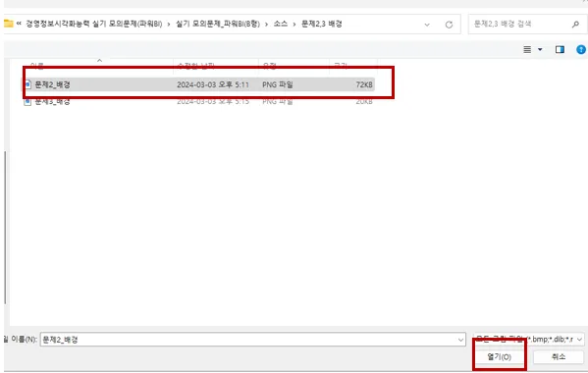The image size is (588, 373).
Task: Click the file name input field
Action: pos(252,340)
